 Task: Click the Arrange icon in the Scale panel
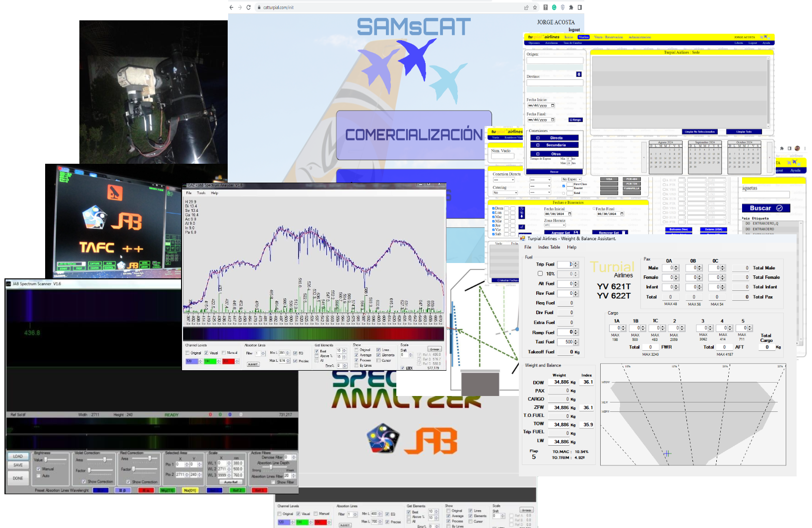pos(434,349)
